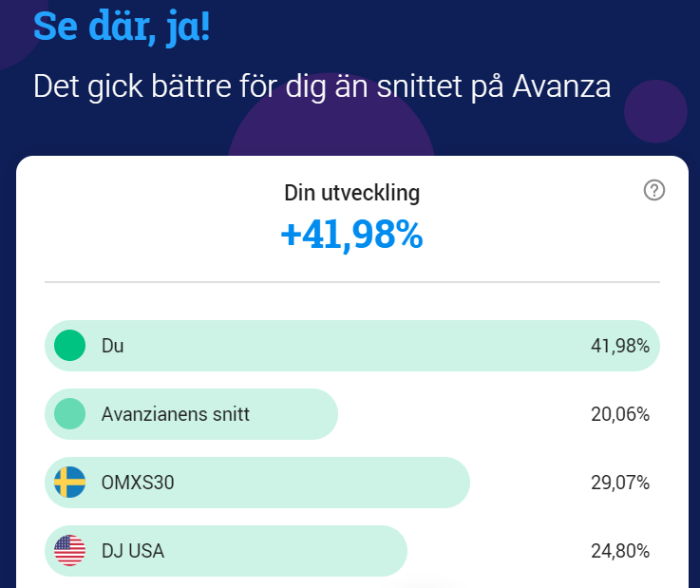Screen dimensions: 700x588
Task: Click the 24,80% DJ USA value
Action: coord(619,551)
